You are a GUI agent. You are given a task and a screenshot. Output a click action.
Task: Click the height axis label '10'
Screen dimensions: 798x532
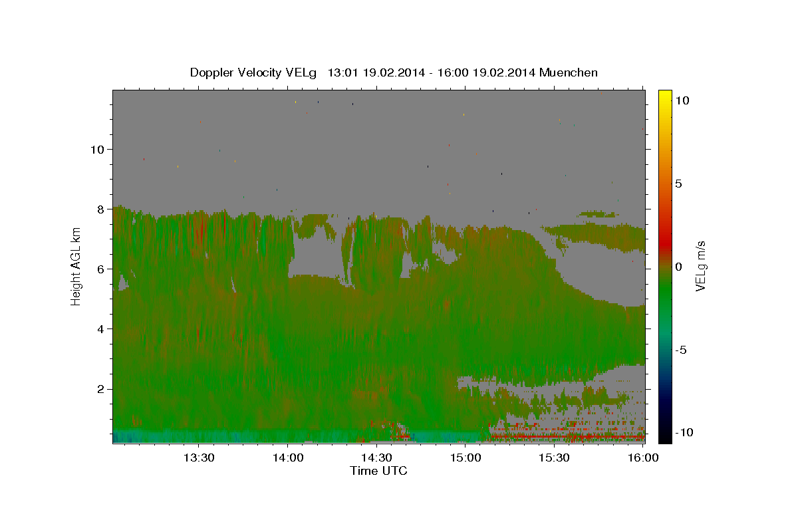pyautogui.click(x=97, y=149)
